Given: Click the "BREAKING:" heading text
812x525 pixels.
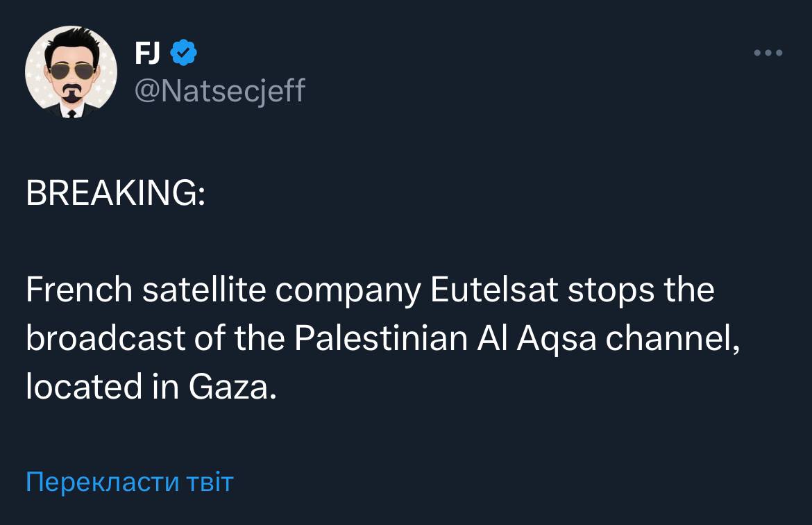Looking at the screenshot, I should (x=115, y=194).
